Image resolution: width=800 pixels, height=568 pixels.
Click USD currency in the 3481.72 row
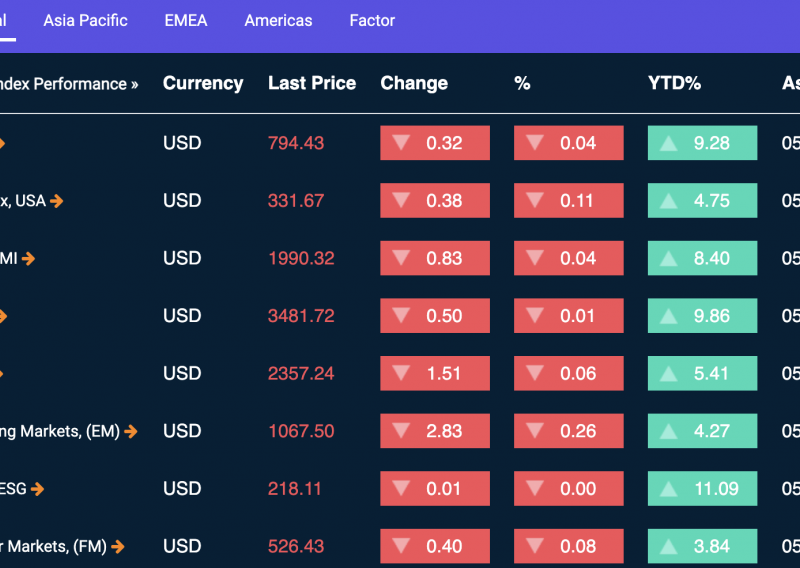(182, 316)
